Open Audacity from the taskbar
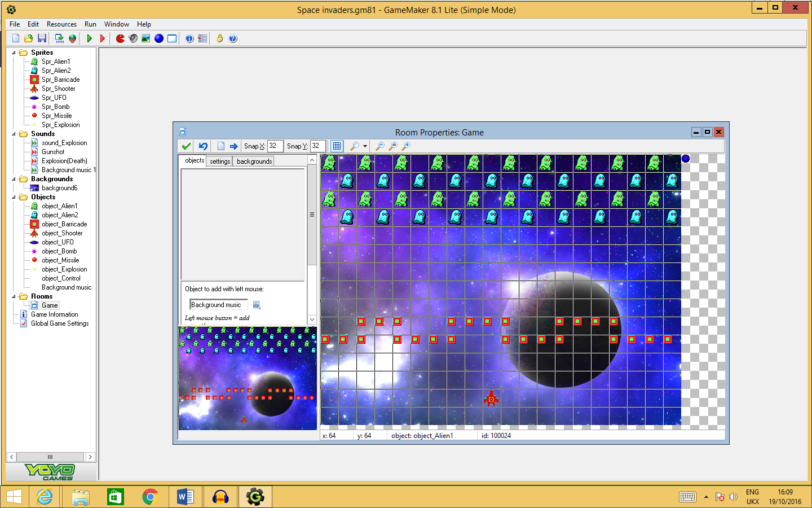Viewport: 812px width, 508px height. coord(220,497)
